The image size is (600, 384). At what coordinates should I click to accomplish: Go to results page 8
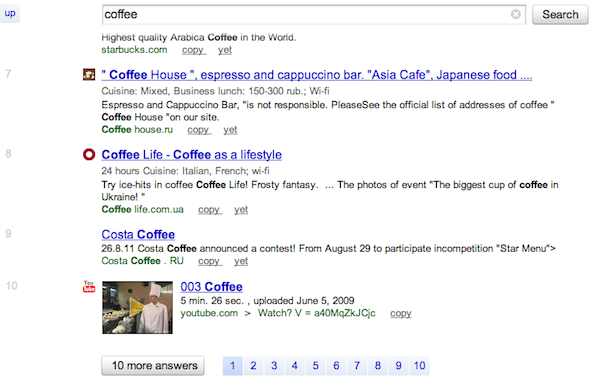[378, 366]
